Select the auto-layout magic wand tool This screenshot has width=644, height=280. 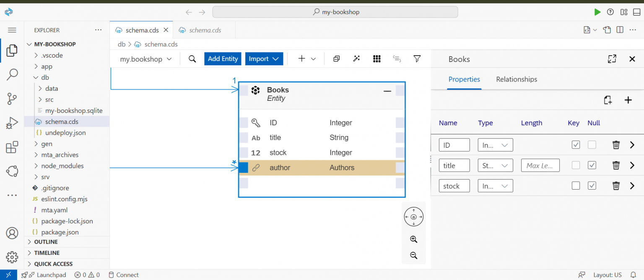[x=356, y=59]
